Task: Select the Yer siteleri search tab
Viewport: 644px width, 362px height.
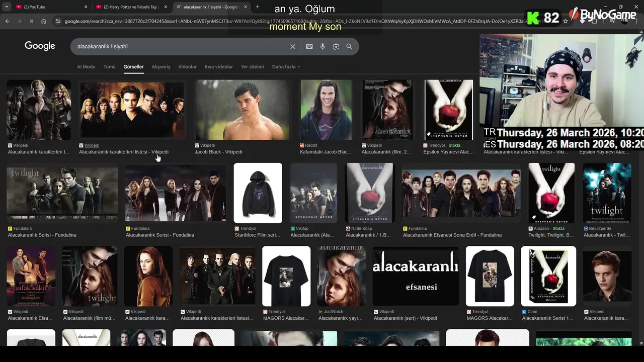Action: point(253,66)
